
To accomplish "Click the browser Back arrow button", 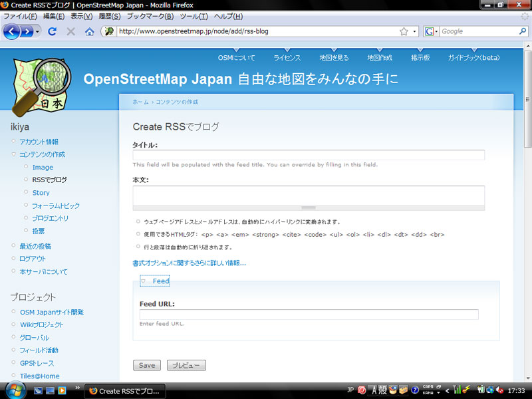I will (x=11, y=31).
